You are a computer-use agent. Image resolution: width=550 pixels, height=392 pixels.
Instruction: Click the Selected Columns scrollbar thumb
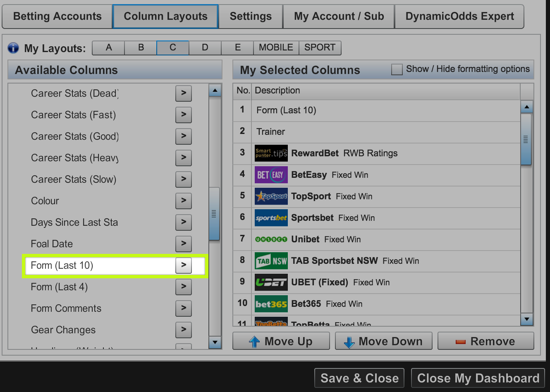point(526,139)
